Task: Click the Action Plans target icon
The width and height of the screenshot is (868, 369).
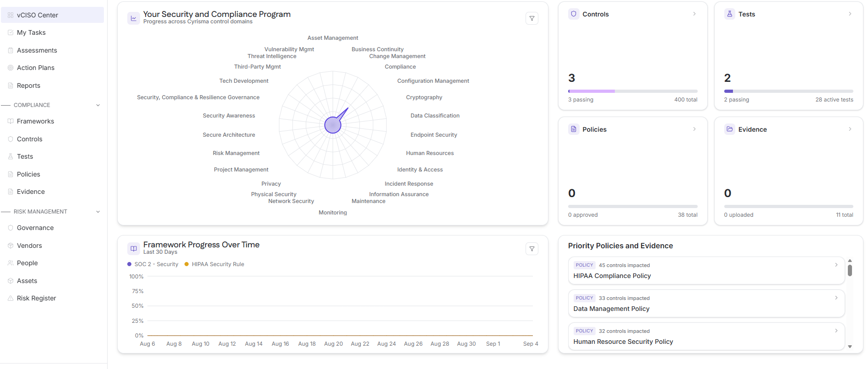Action: pos(11,68)
